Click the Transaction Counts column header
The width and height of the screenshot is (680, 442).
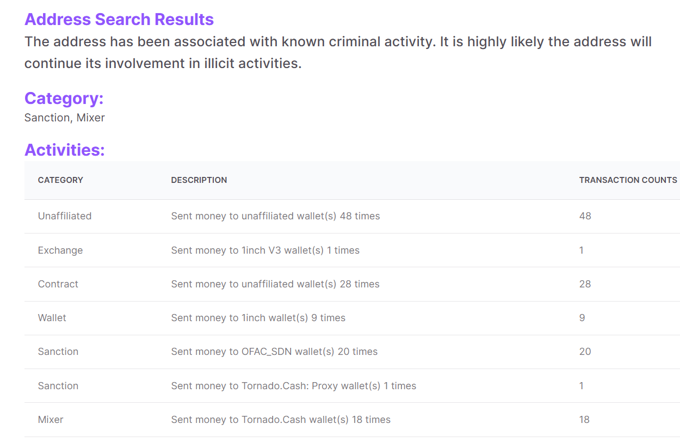(627, 180)
